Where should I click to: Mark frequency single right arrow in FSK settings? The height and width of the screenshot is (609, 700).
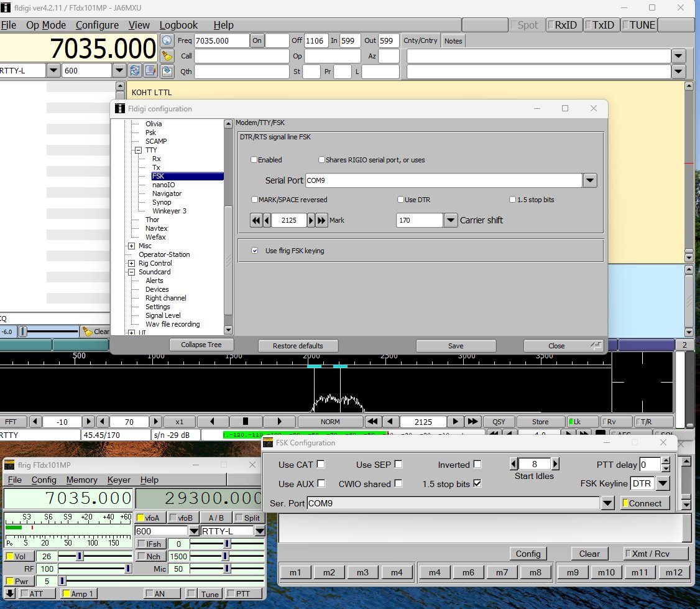(311, 220)
